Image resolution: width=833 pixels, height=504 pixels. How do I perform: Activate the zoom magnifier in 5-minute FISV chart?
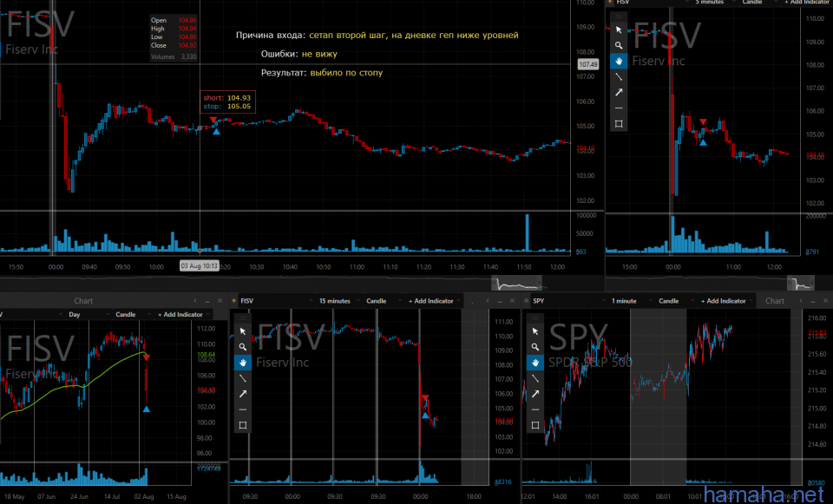pos(619,46)
